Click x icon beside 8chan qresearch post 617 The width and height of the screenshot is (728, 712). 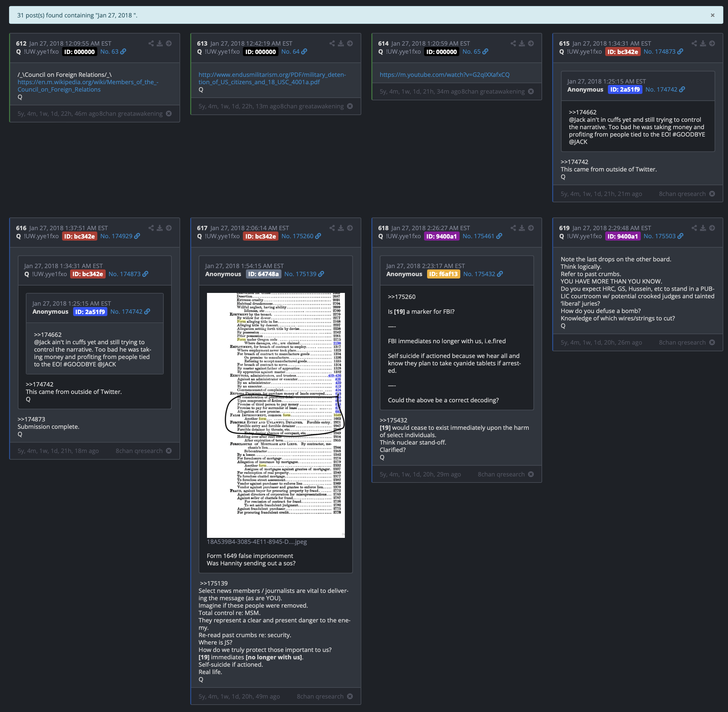tap(350, 696)
